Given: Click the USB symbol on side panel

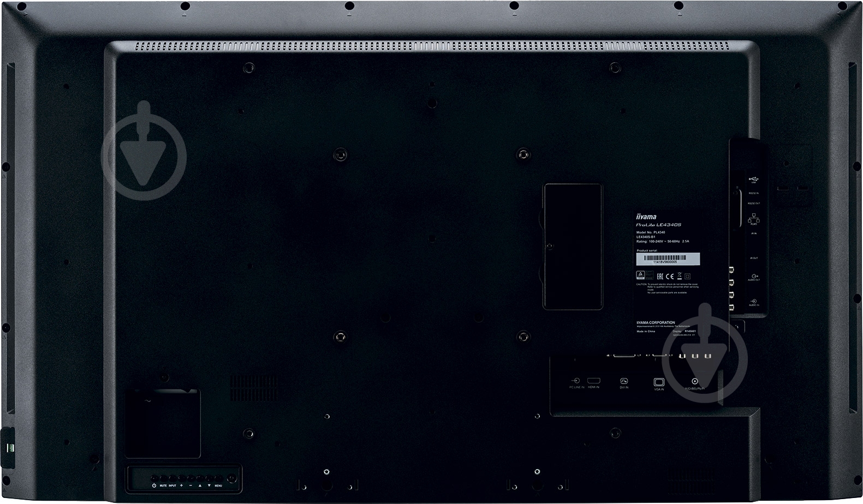Looking at the screenshot, I should pyautogui.click(x=753, y=179).
